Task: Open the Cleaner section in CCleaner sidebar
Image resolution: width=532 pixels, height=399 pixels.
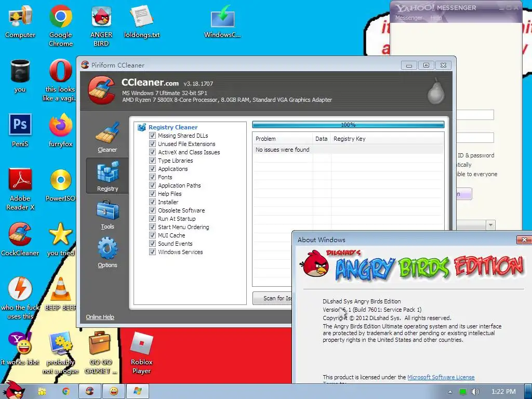Action: [x=107, y=138]
